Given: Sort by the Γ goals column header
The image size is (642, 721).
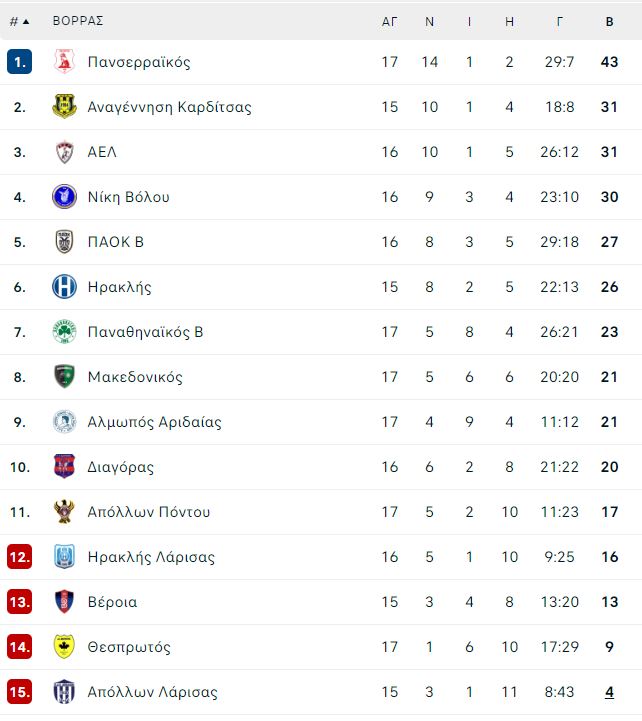Looking at the screenshot, I should (560, 22).
